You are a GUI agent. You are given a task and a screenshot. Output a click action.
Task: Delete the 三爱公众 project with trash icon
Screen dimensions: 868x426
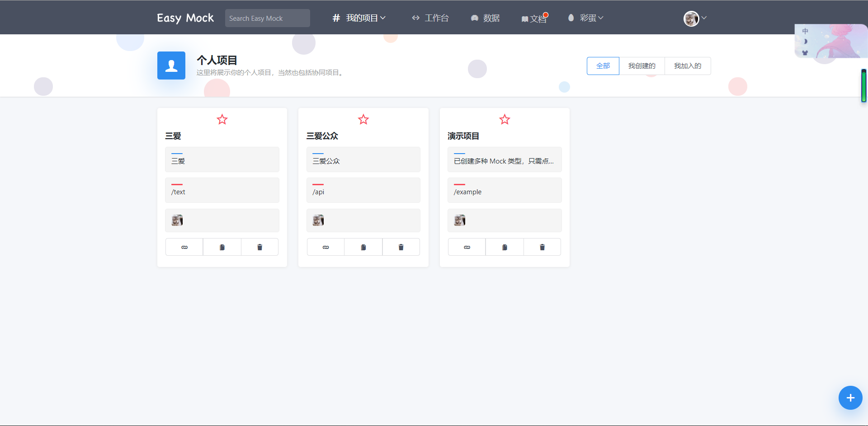[x=401, y=247]
